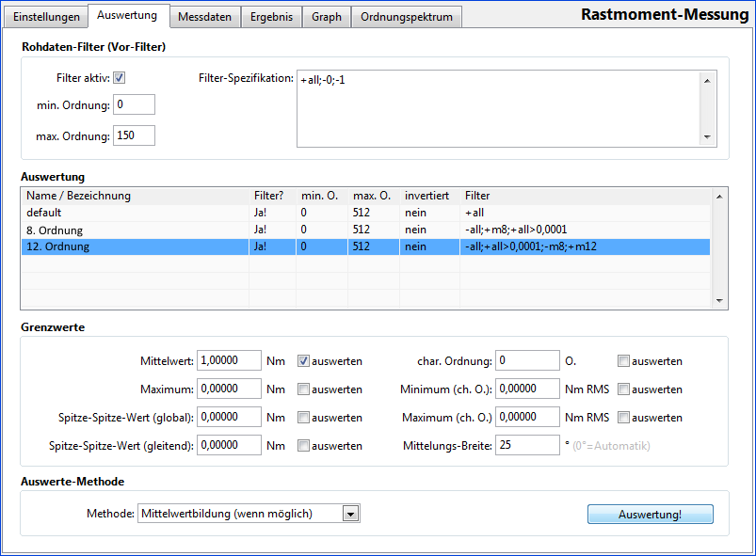Focus the max. Ordnung input field
This screenshot has height=556, width=756.
coord(134,135)
